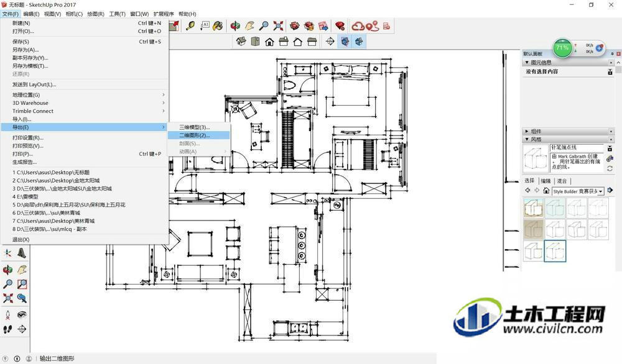Screen dimensions: 622x364
Task: Select the Tape Measure tool in top toolbar
Action: click(x=190, y=26)
